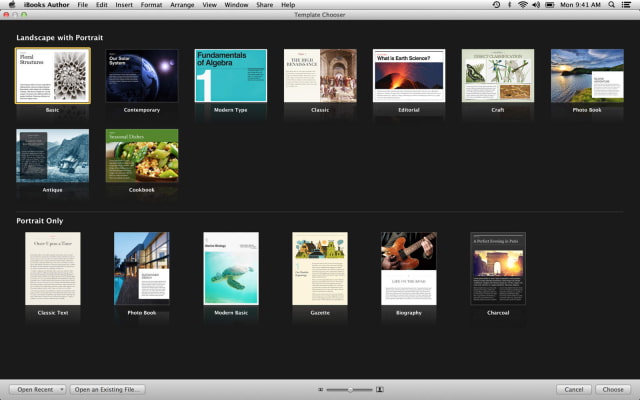Choose the Contemporary solar system template
The height and width of the screenshot is (400, 640).
click(x=142, y=76)
